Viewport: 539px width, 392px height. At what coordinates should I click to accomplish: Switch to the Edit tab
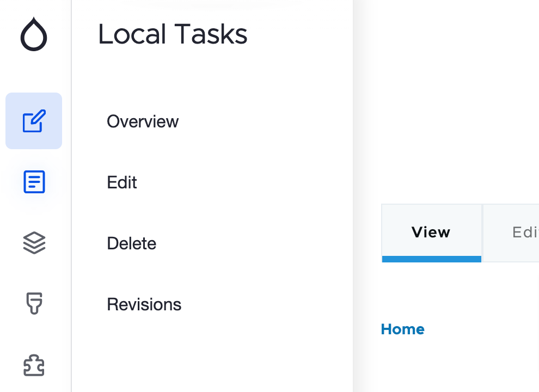pyautogui.click(x=523, y=232)
